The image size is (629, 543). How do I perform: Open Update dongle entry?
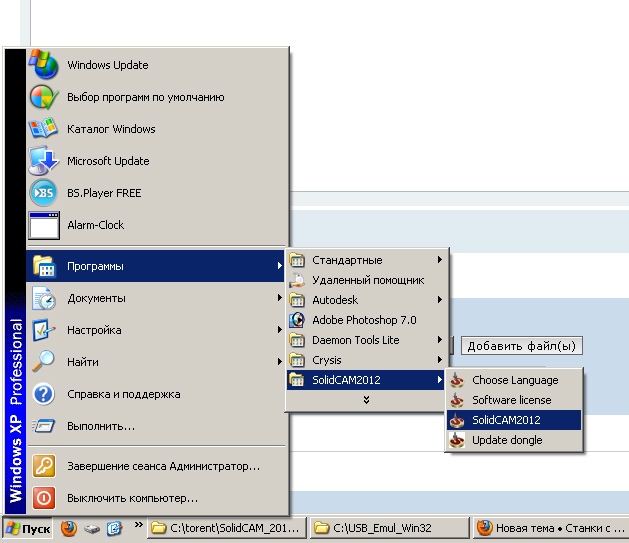(x=514, y=440)
